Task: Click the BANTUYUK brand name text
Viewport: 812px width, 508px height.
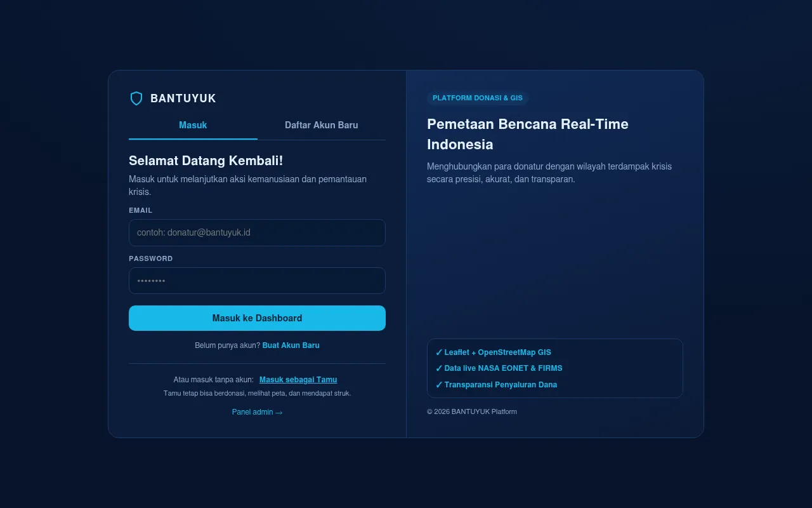Action: (x=183, y=98)
